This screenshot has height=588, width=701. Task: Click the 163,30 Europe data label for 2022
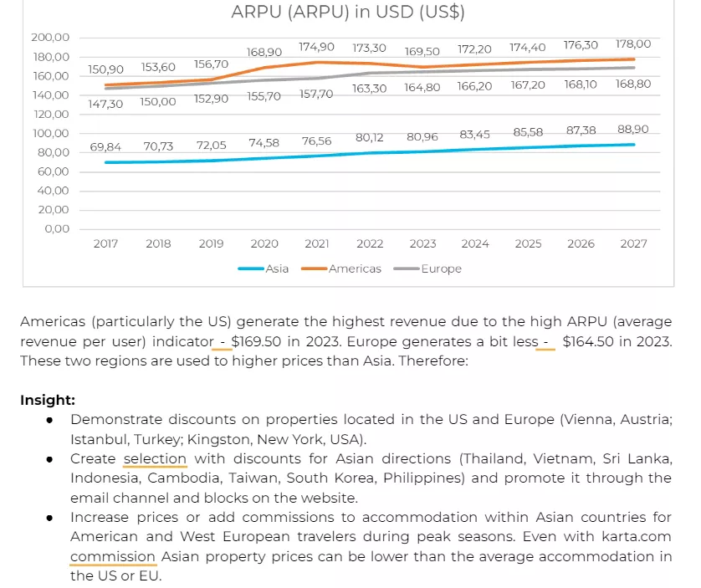tap(369, 89)
